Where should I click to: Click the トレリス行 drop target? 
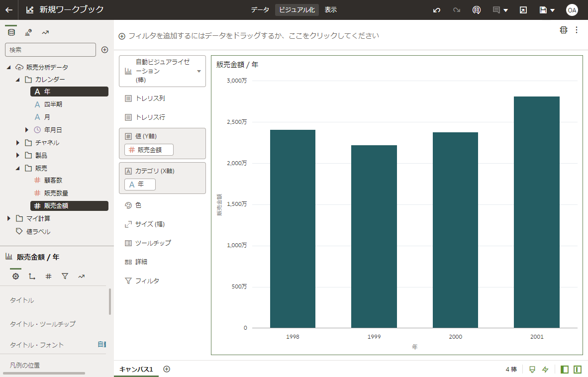pyautogui.click(x=162, y=117)
